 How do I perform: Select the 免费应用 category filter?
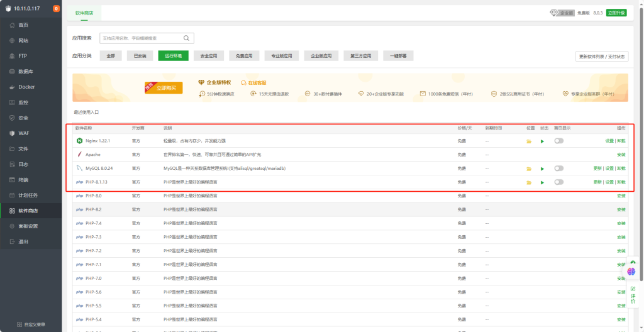244,56
